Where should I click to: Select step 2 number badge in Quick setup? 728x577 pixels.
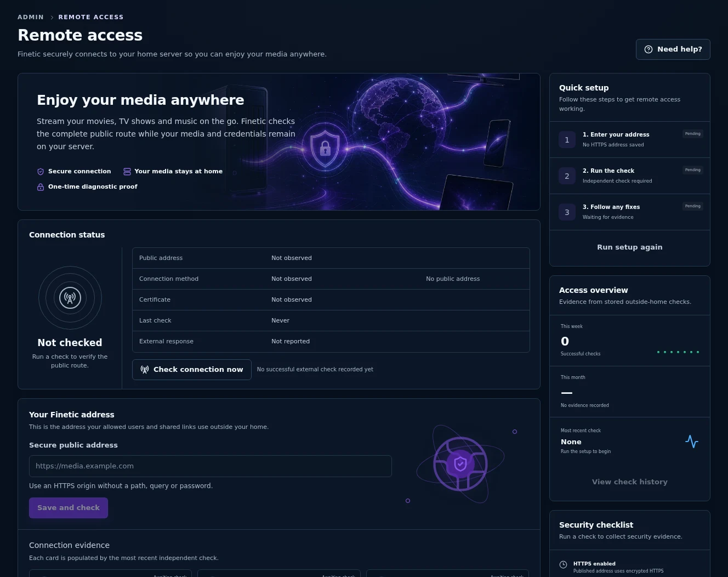(x=567, y=176)
